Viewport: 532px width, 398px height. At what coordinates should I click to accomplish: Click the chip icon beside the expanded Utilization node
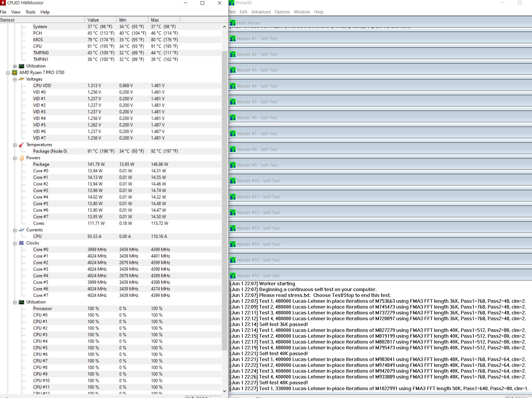pyautogui.click(x=22, y=302)
